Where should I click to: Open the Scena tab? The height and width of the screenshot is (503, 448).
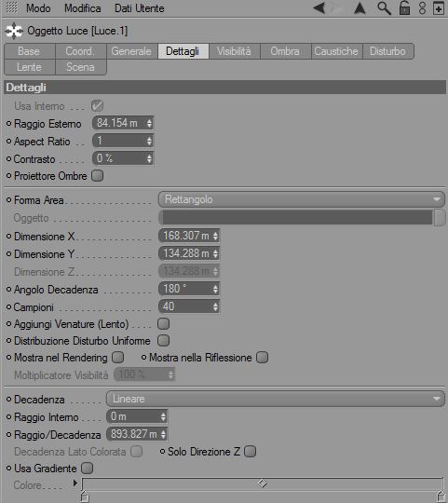pos(80,67)
